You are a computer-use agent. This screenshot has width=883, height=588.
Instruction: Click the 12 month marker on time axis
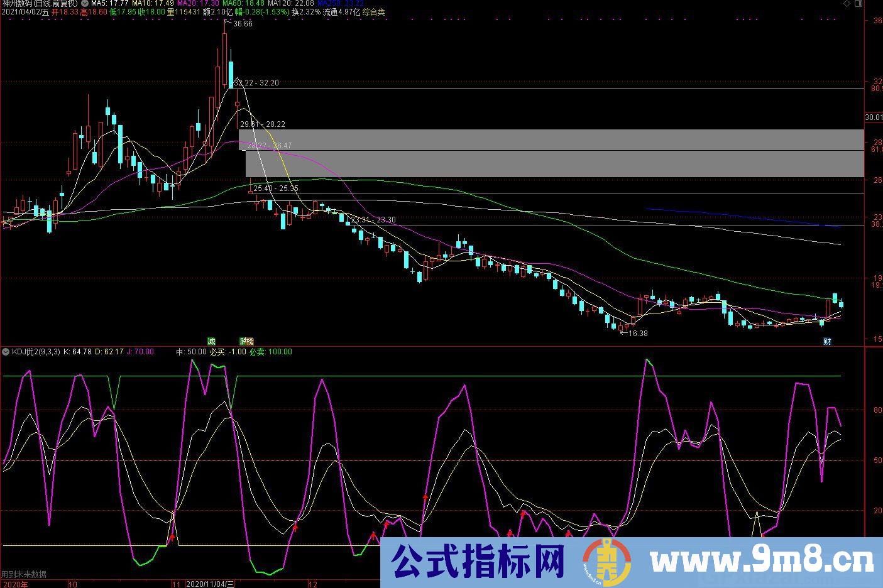point(312,584)
